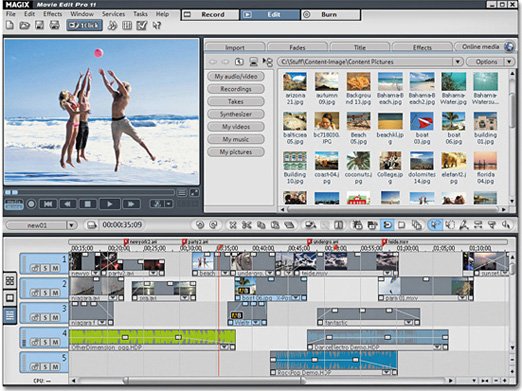Click the scissors cut icon
522x391 pixels.
point(247,225)
